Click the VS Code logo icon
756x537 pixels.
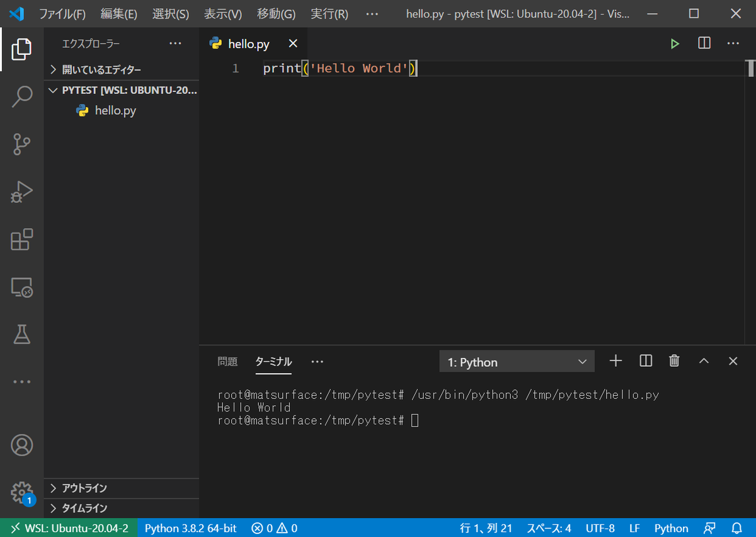click(16, 13)
